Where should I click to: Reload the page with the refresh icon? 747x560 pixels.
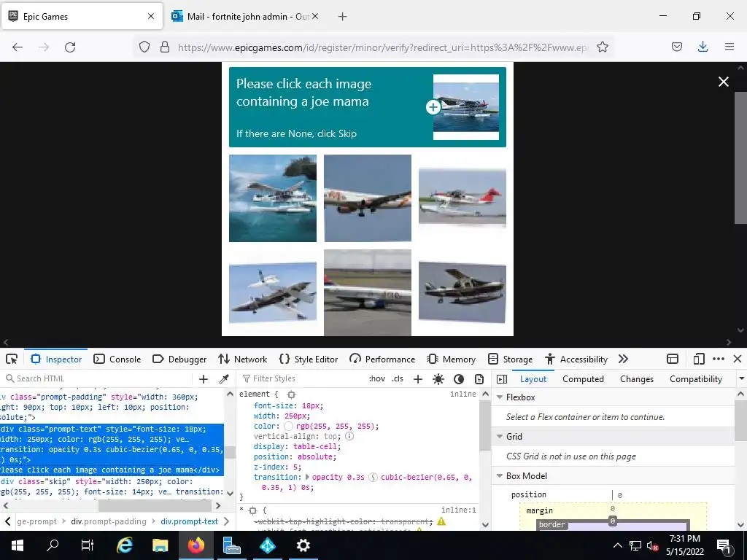tap(70, 47)
